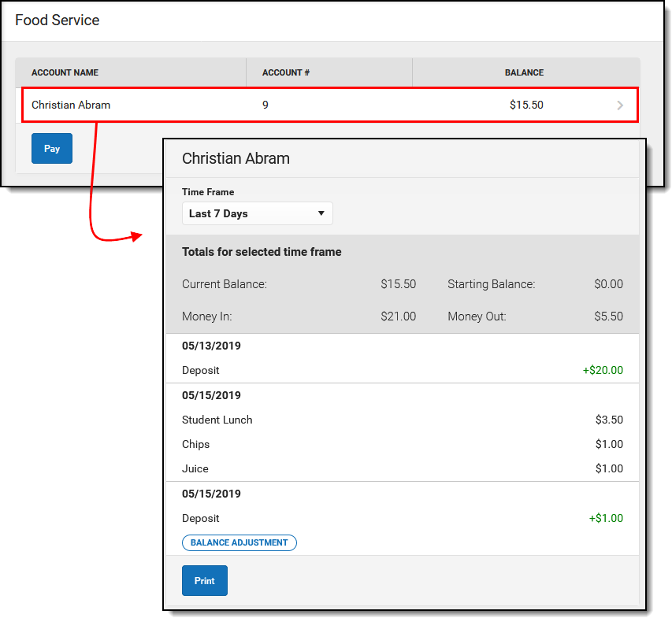Viewport: 672px width, 618px height.
Task: Click the Money In $21.00 value
Action: (398, 316)
